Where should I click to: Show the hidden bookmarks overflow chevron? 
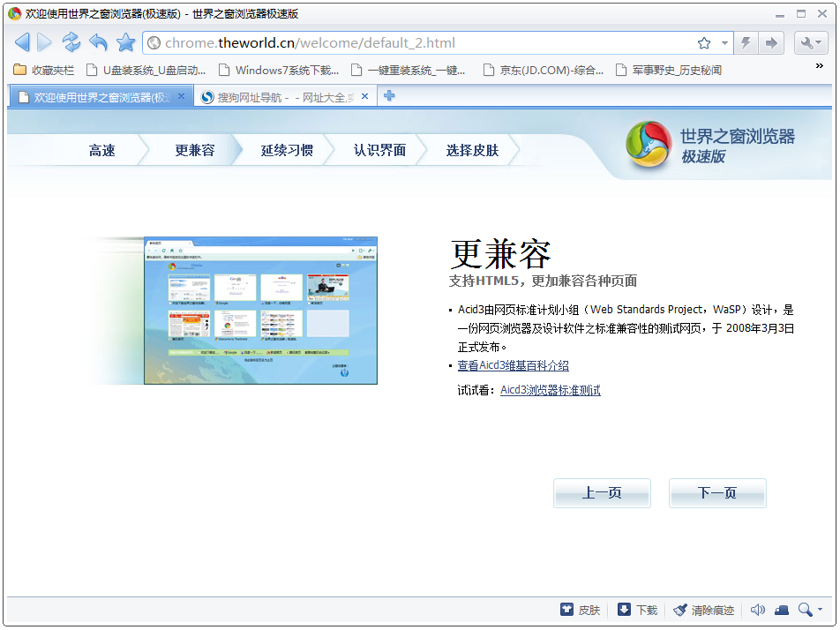[x=819, y=66]
